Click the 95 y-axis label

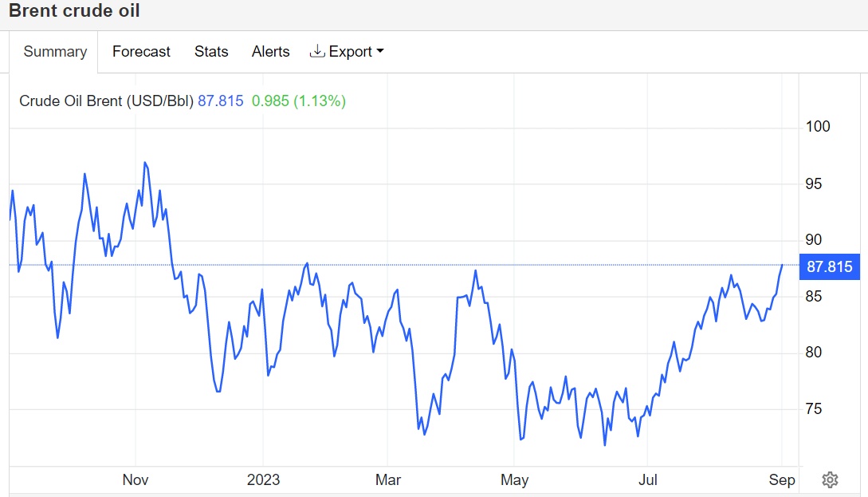[x=813, y=184]
